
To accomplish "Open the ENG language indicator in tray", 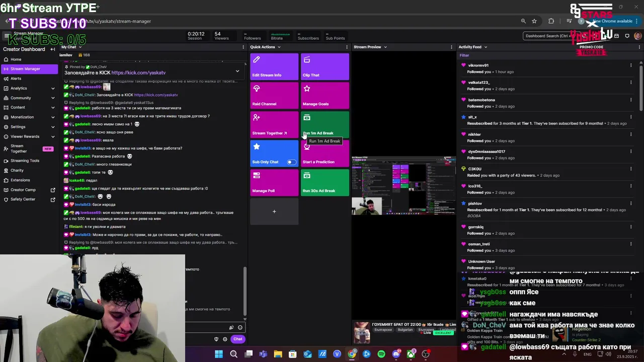I will click(x=588, y=354).
